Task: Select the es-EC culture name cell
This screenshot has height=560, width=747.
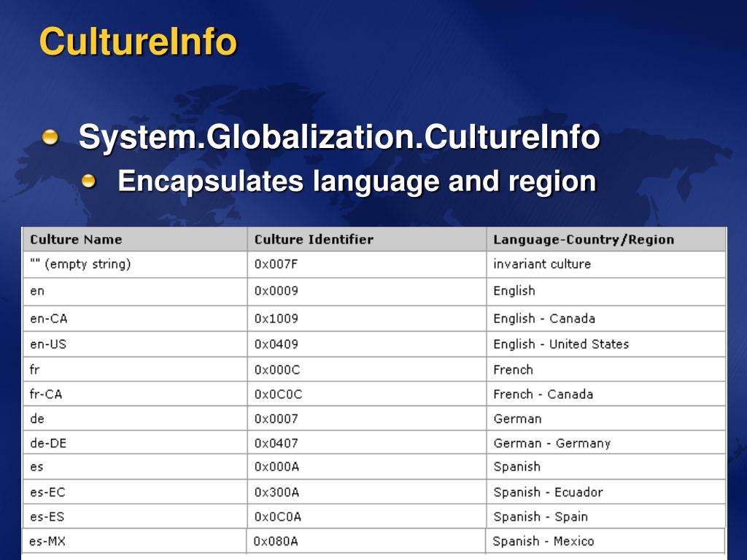Action: 135,492
